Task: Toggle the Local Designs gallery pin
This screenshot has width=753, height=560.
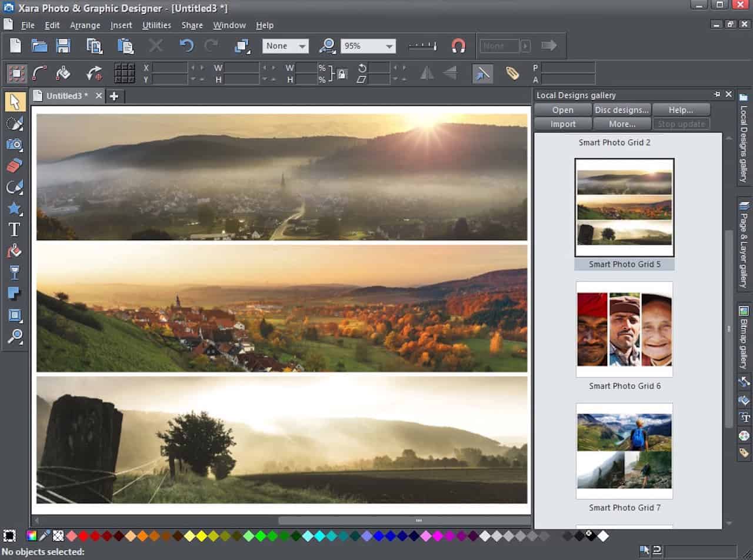Action: coord(717,95)
